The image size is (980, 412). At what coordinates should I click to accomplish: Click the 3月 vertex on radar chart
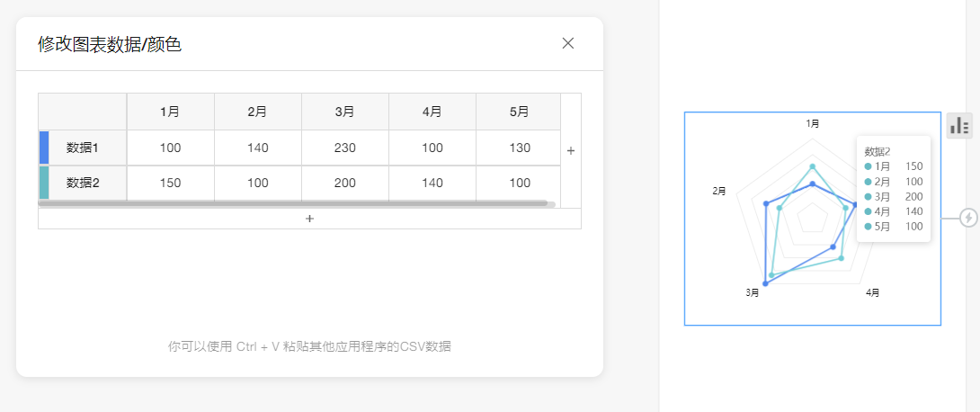[x=765, y=283]
